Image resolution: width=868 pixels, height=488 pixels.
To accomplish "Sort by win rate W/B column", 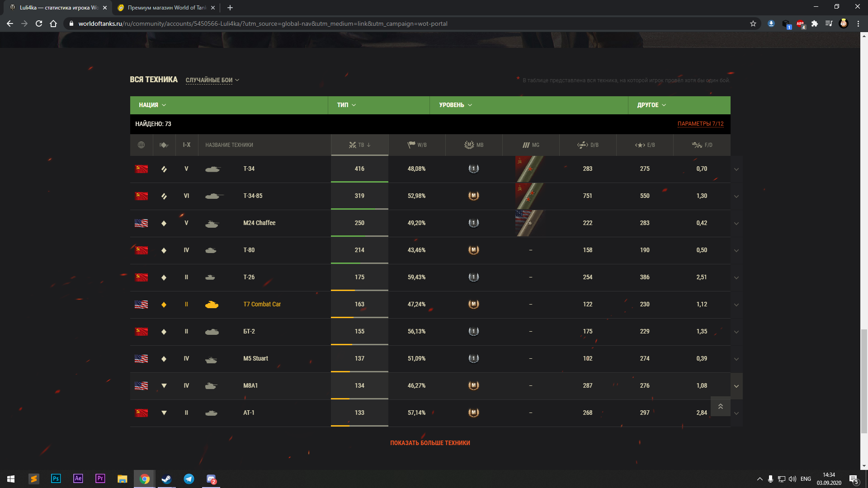I will (417, 145).
